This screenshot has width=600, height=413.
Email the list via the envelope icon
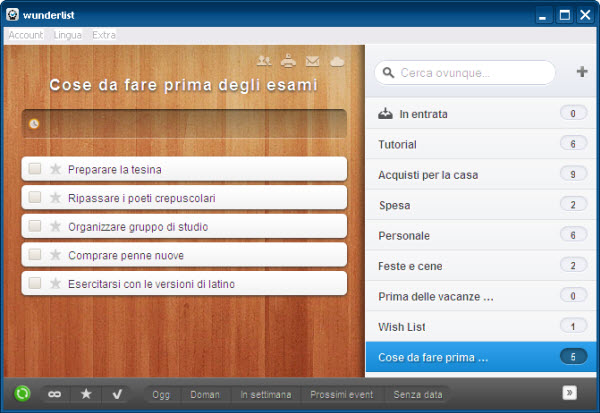pyautogui.click(x=313, y=61)
